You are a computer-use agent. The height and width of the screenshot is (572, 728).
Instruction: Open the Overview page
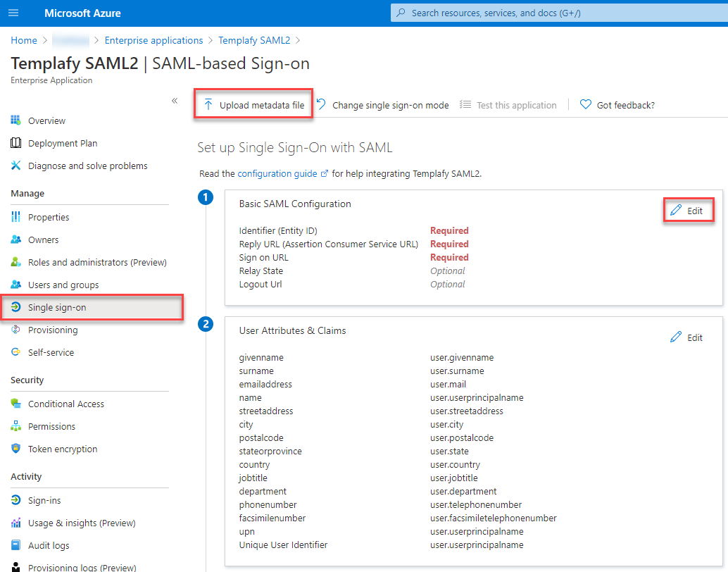46,120
